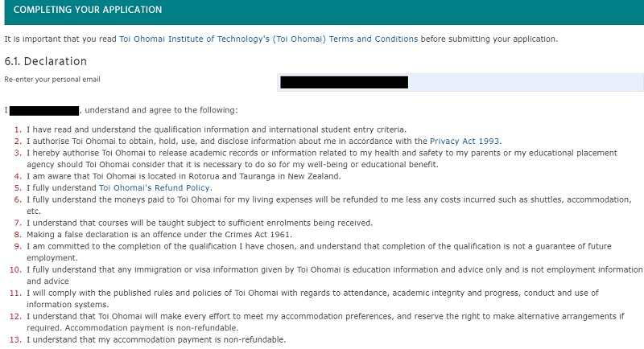The image size is (644, 349).
Task: Click the 'Re-enter your personal email' label
Action: click(x=52, y=80)
